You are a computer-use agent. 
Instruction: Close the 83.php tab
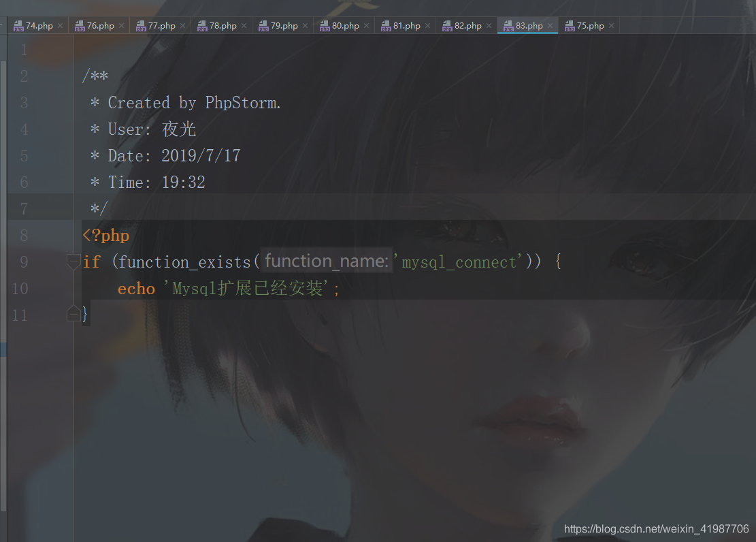[x=550, y=26]
